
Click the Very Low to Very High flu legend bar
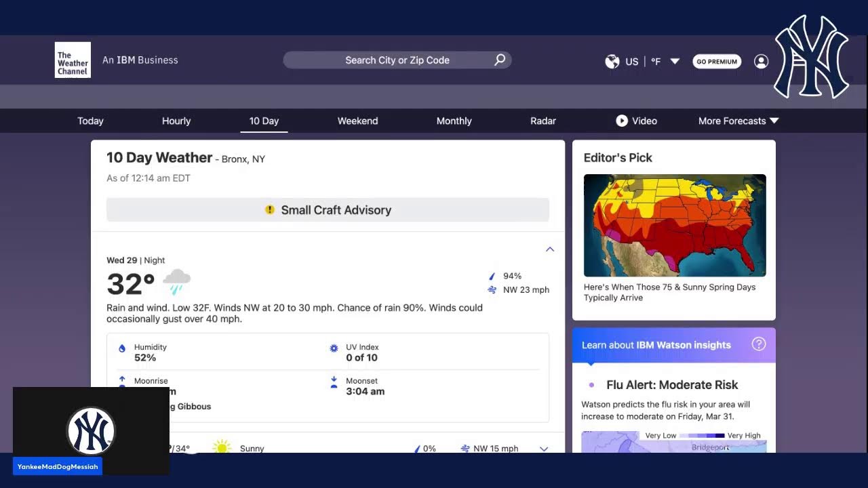701,436
